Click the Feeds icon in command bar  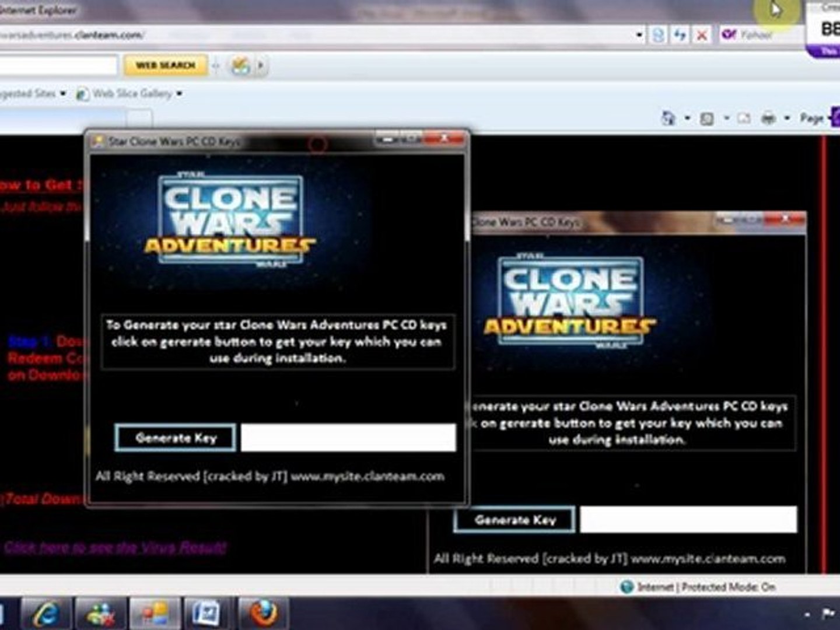[x=707, y=119]
